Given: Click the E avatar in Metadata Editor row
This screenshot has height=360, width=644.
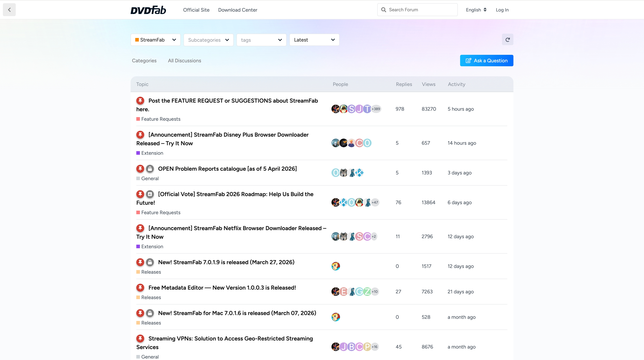Looking at the screenshot, I should click(x=343, y=292).
